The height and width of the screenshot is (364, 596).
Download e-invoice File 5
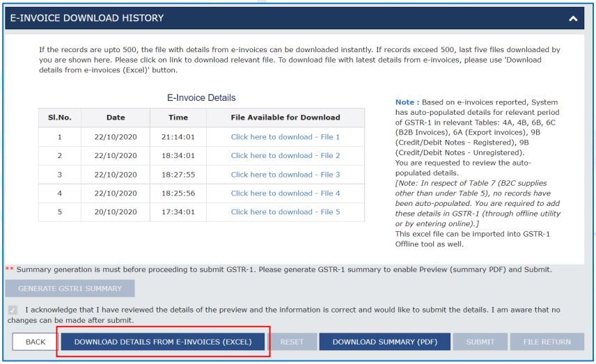coord(285,212)
